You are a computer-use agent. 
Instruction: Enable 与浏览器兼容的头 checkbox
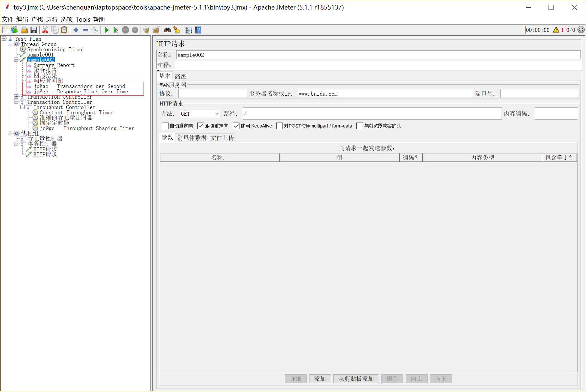click(x=360, y=126)
